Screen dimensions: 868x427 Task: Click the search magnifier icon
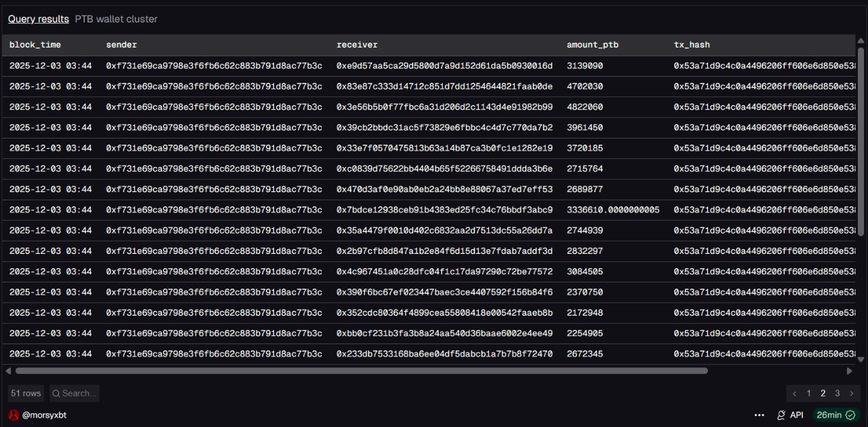(x=56, y=393)
